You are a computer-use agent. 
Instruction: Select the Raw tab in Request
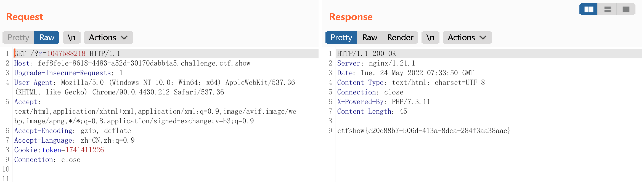pyautogui.click(x=47, y=37)
